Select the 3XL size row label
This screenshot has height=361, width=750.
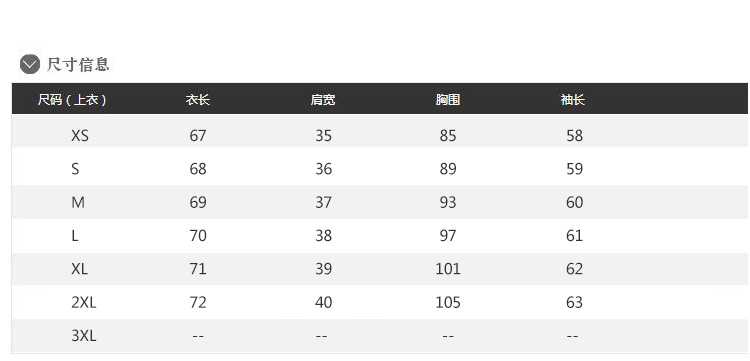point(84,336)
